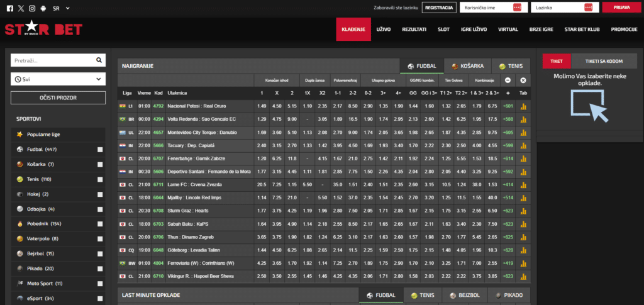Image resolution: width=644 pixels, height=305 pixels.
Task: Expand more bets +605 for Montevideo City Torque
Action: click(x=508, y=133)
